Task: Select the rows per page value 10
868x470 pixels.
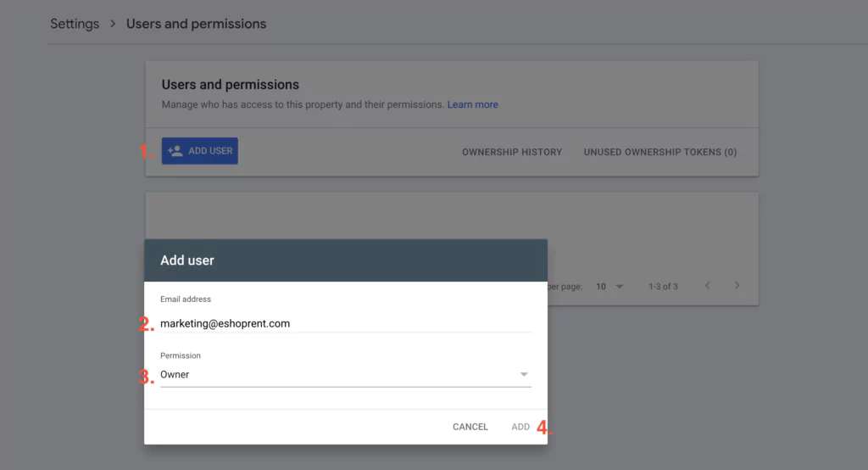Action: pyautogui.click(x=601, y=287)
